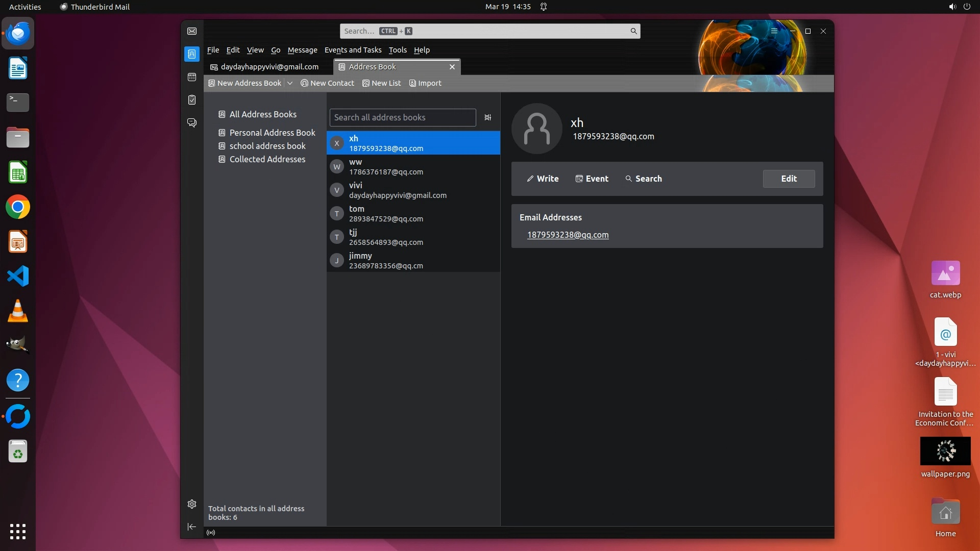Click the Edit contact button
The height and width of the screenshot is (551, 980).
click(x=789, y=179)
